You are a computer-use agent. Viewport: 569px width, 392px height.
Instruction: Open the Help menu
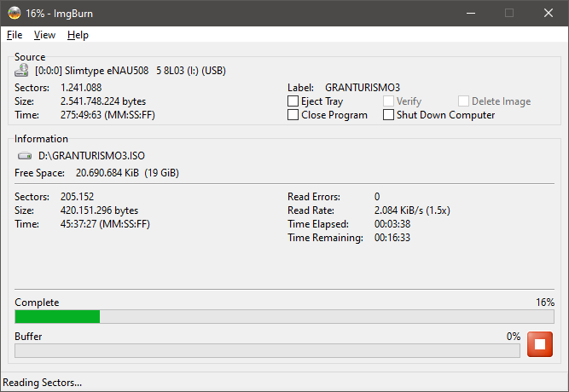tap(78, 35)
